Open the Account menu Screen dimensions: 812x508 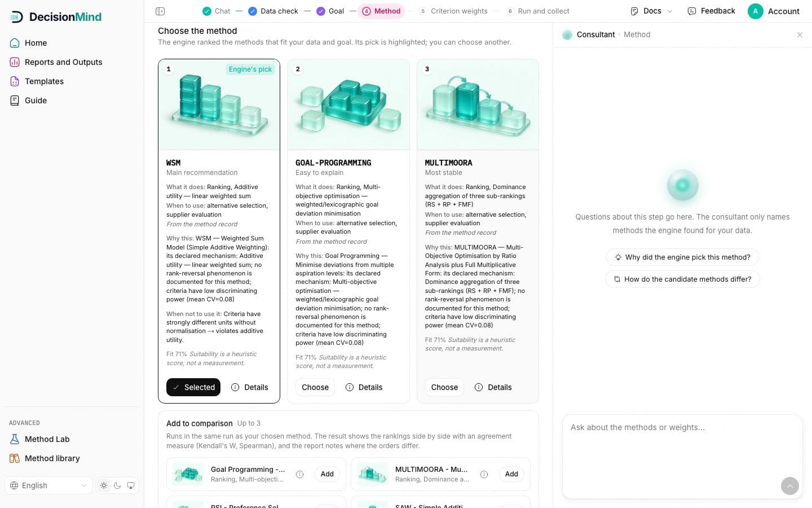[x=774, y=11]
